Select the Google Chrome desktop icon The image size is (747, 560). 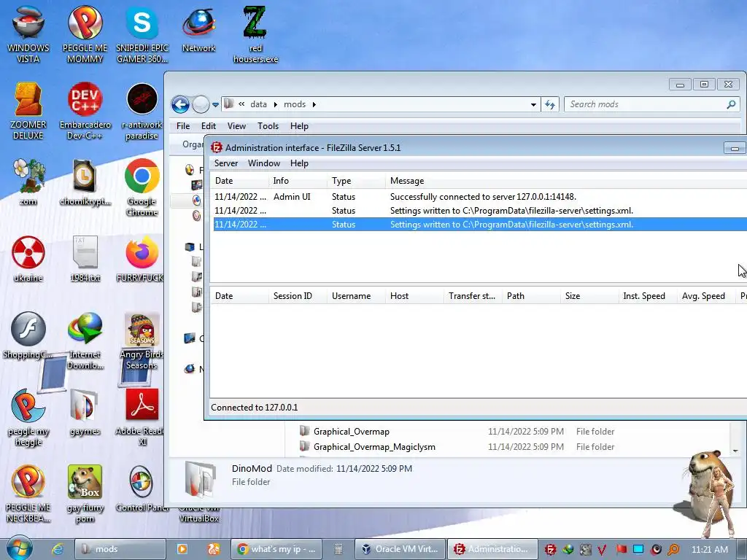tap(142, 187)
